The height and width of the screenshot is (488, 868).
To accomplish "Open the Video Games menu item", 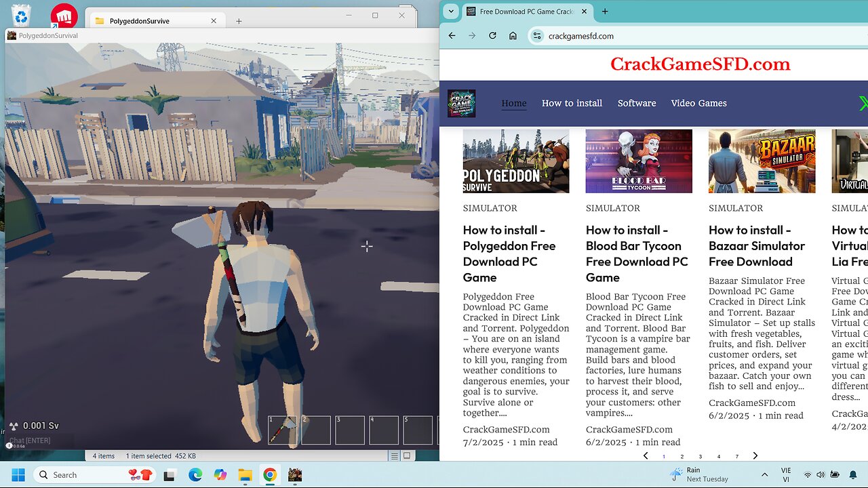I will (x=698, y=104).
